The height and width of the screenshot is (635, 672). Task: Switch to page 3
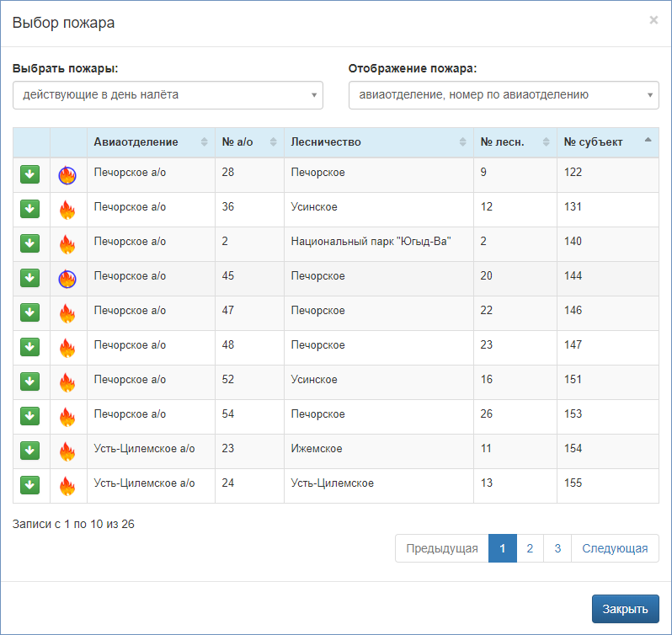(557, 548)
